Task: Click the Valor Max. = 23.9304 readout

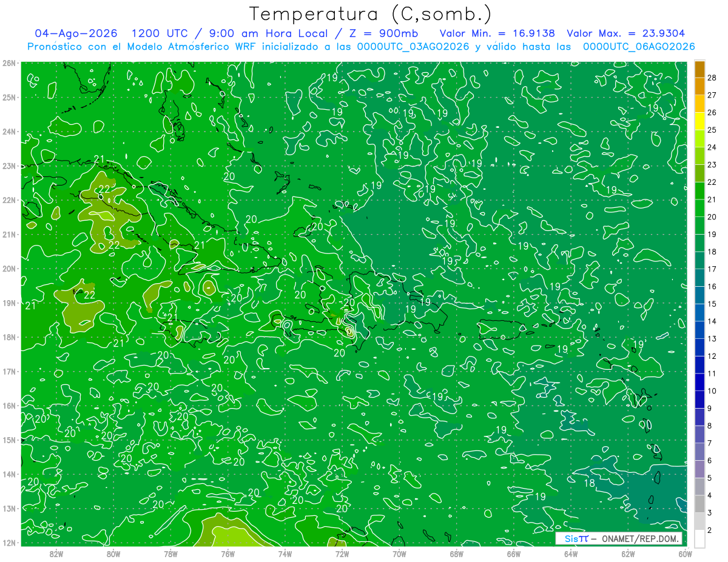Action: [626, 33]
